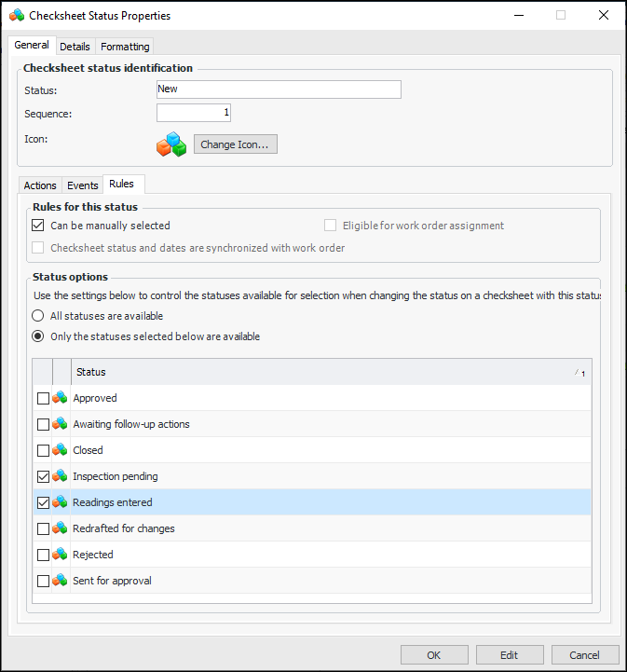Click into the Sequence number field
The image size is (627, 672).
pyautogui.click(x=194, y=113)
